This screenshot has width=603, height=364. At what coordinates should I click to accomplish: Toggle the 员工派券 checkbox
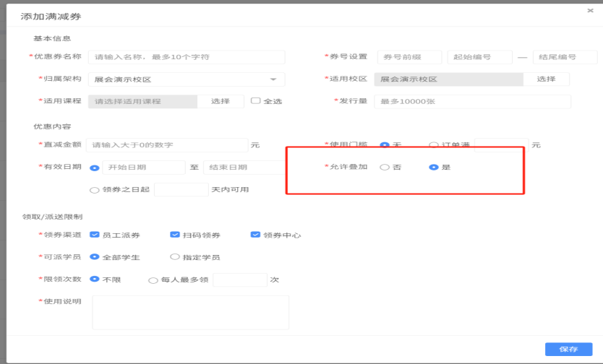coord(94,235)
